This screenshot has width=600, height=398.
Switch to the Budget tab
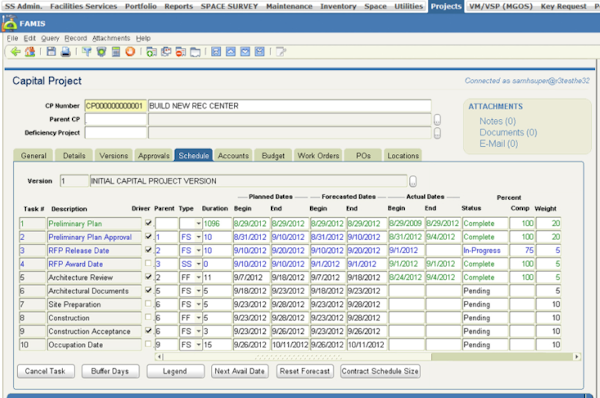click(x=273, y=155)
